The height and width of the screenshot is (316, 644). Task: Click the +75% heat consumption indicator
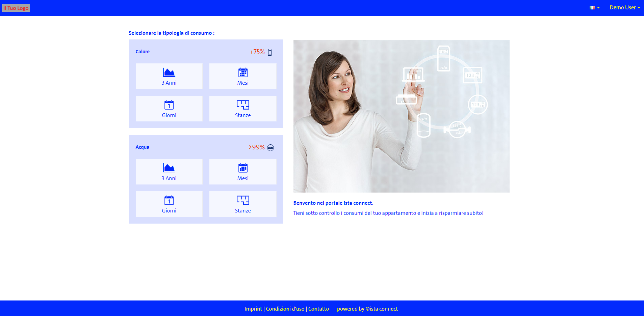(x=257, y=52)
